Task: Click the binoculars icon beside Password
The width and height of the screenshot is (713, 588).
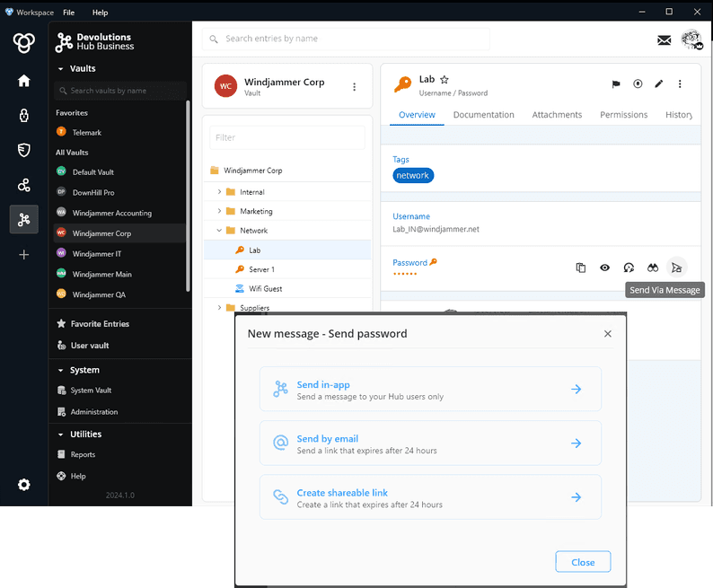Action: click(x=653, y=268)
